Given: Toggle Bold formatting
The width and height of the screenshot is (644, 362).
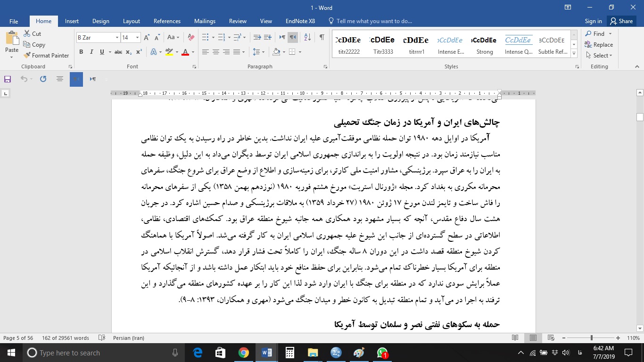Looking at the screenshot, I should [81, 52].
